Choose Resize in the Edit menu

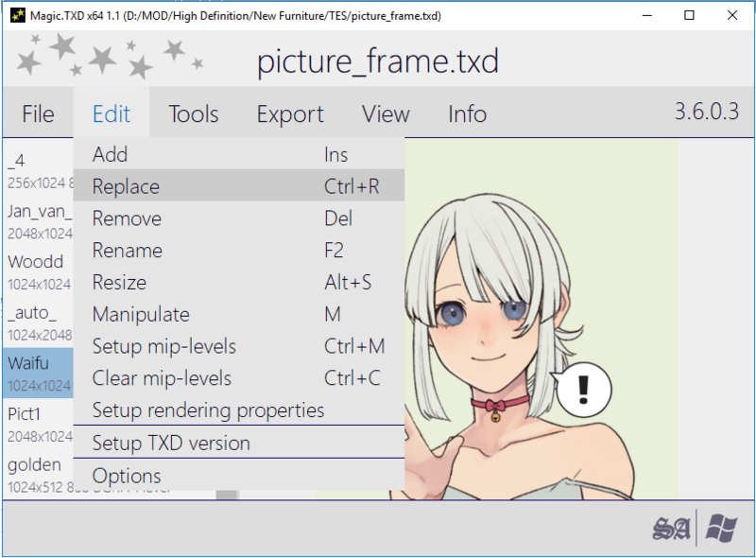click(x=239, y=282)
